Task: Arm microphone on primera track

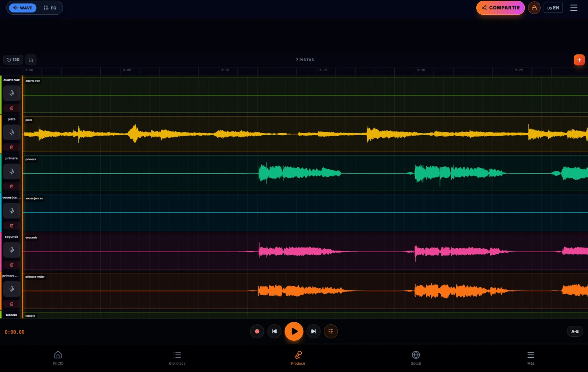Action: [x=12, y=171]
